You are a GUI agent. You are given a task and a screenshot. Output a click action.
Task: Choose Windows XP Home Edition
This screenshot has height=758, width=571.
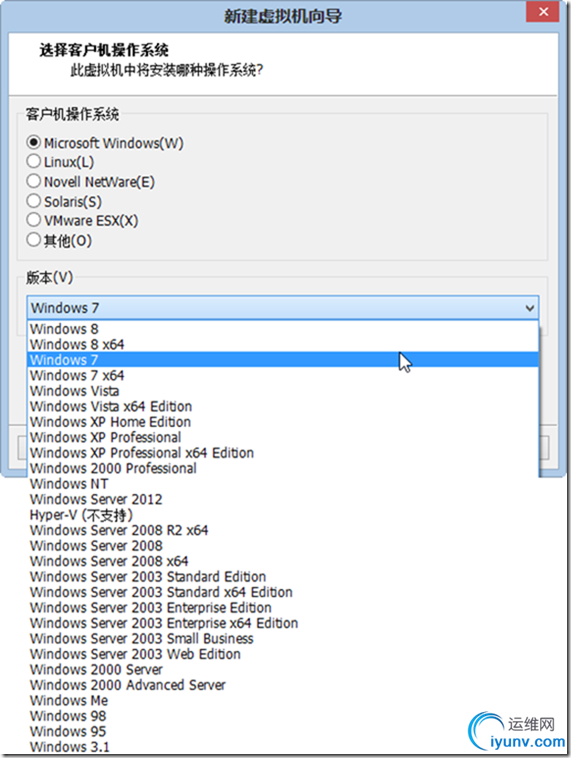pos(283,422)
